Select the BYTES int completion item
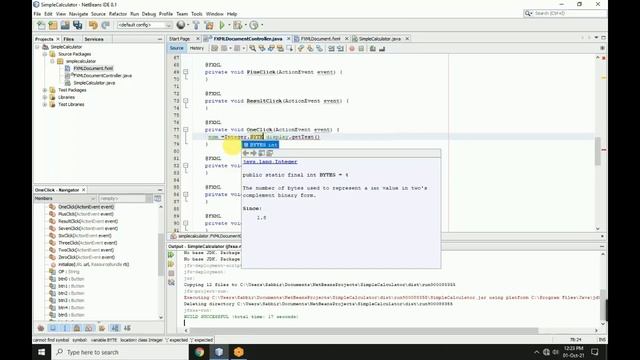Screen dimensions: 640x360 260,145
